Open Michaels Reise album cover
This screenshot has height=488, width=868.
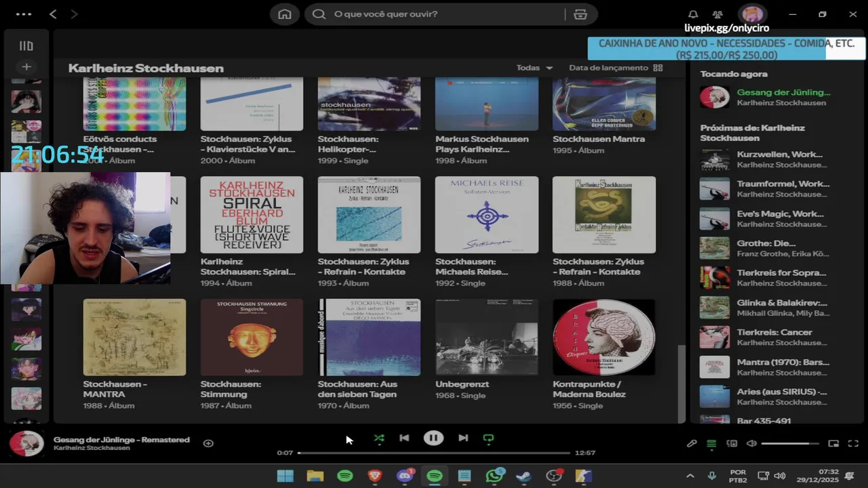click(487, 215)
